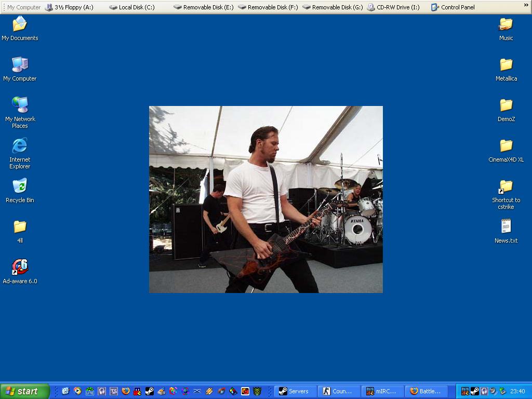Image resolution: width=532 pixels, height=399 pixels.
Task: Click the red-orange square Quick Launch icon
Action: point(245,391)
